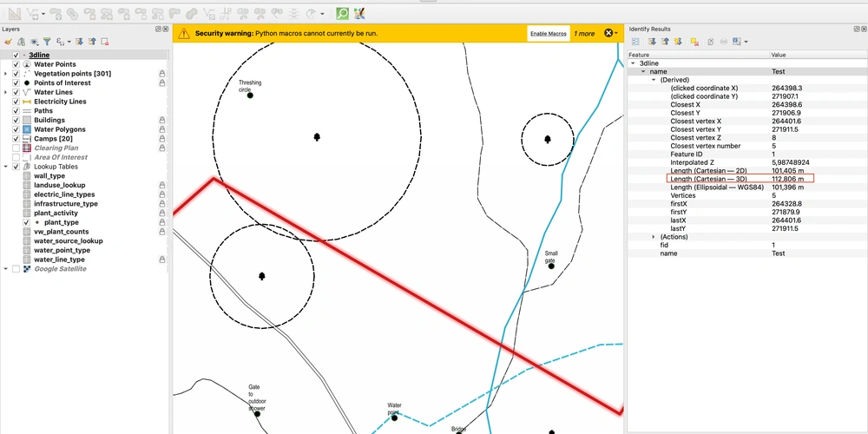Close the Identify Results panel
868x434 pixels.
[x=863, y=29]
